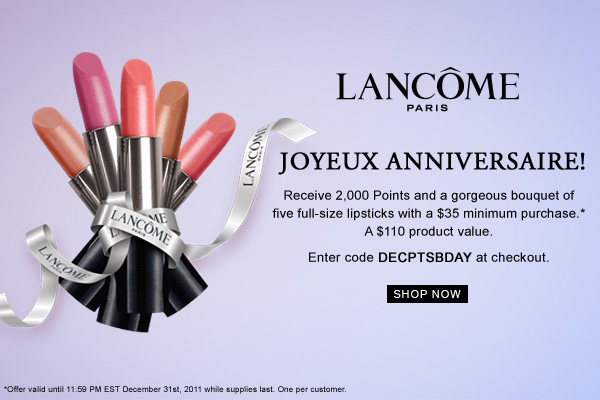Click the $110 product value line
This screenshot has width=600, height=400.
coord(428,232)
